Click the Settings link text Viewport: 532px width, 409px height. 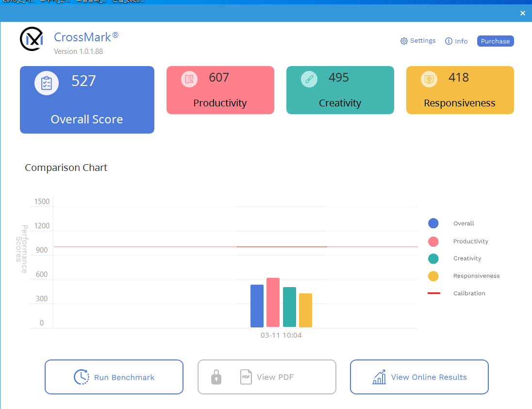tap(423, 41)
